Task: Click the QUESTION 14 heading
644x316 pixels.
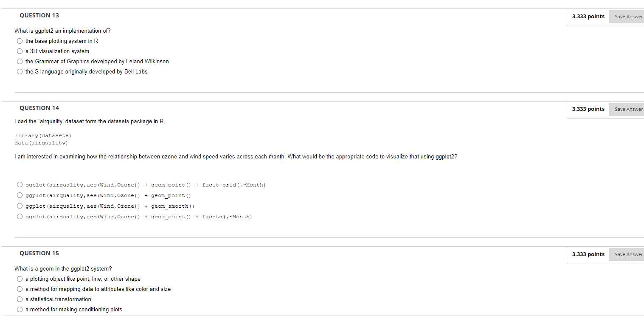Action: click(x=39, y=108)
